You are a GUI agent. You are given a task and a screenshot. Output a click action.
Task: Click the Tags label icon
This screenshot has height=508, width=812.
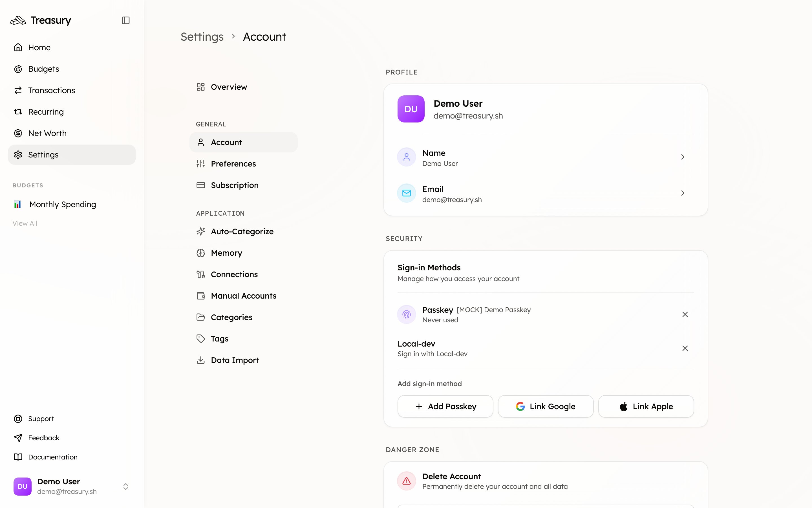pyautogui.click(x=201, y=339)
